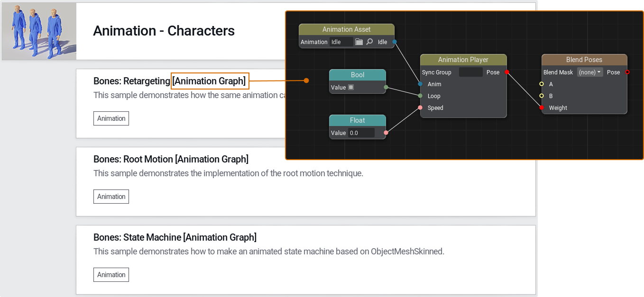This screenshot has height=297, width=644.
Task: Click the blue characters thumbnail image
Action: (x=39, y=31)
